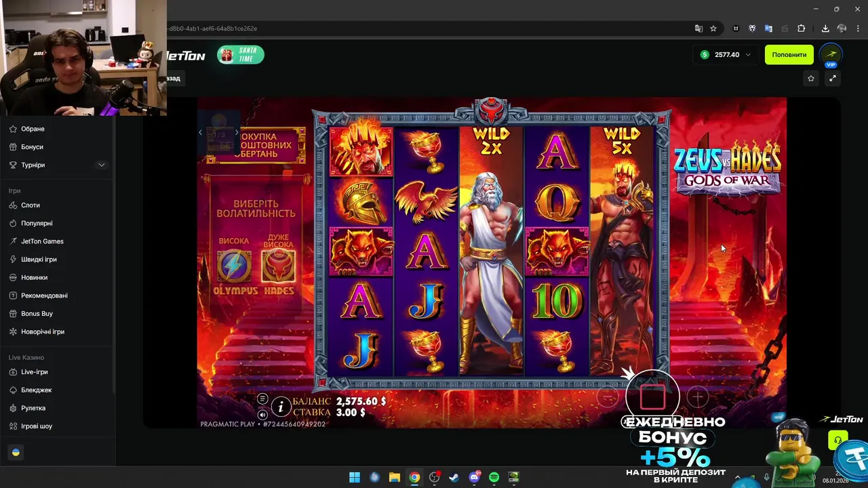Click the Турніри trophy icon
This screenshot has width=868, height=488.
coord(14,165)
